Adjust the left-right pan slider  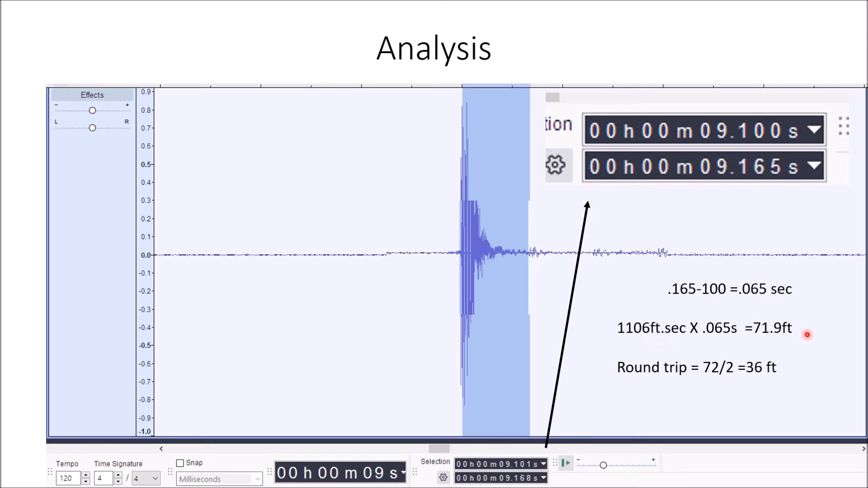pyautogui.click(x=92, y=128)
